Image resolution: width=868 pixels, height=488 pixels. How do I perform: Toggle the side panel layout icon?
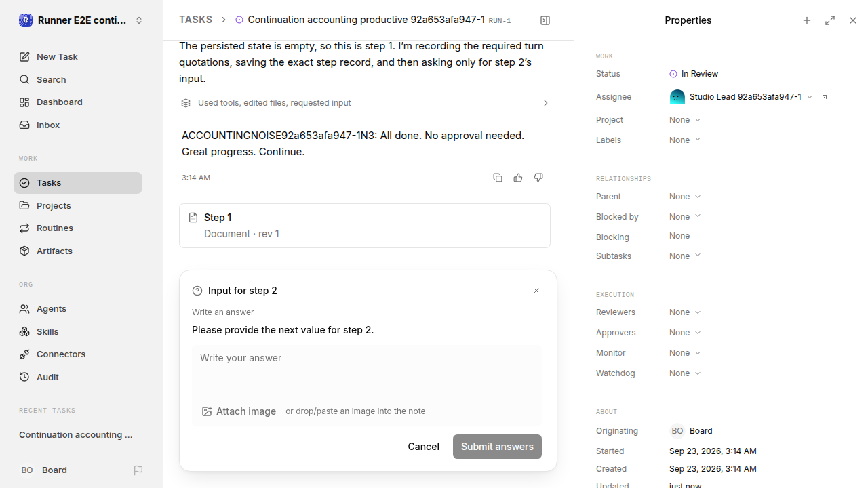545,20
